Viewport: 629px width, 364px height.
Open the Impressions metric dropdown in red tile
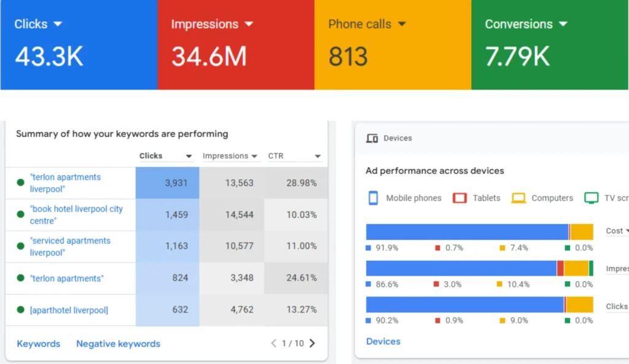(249, 24)
